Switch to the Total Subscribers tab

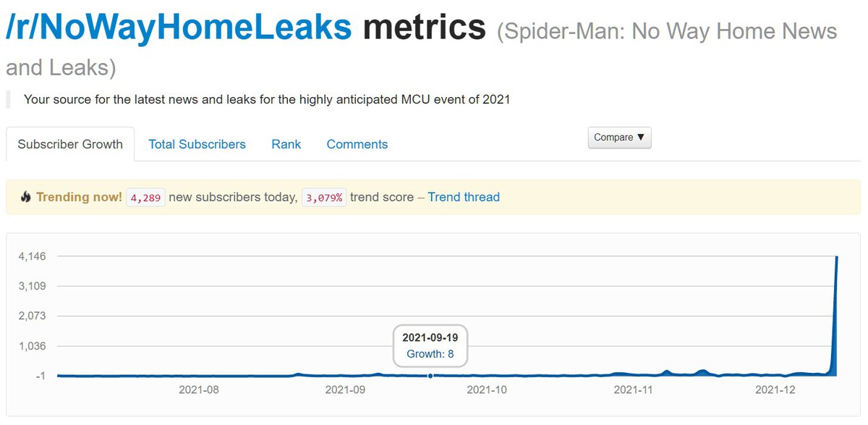coord(197,144)
